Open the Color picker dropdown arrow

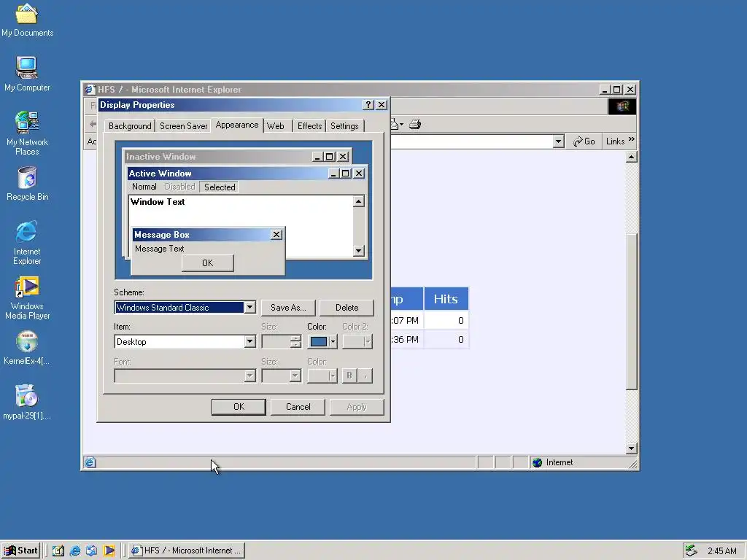tap(333, 342)
